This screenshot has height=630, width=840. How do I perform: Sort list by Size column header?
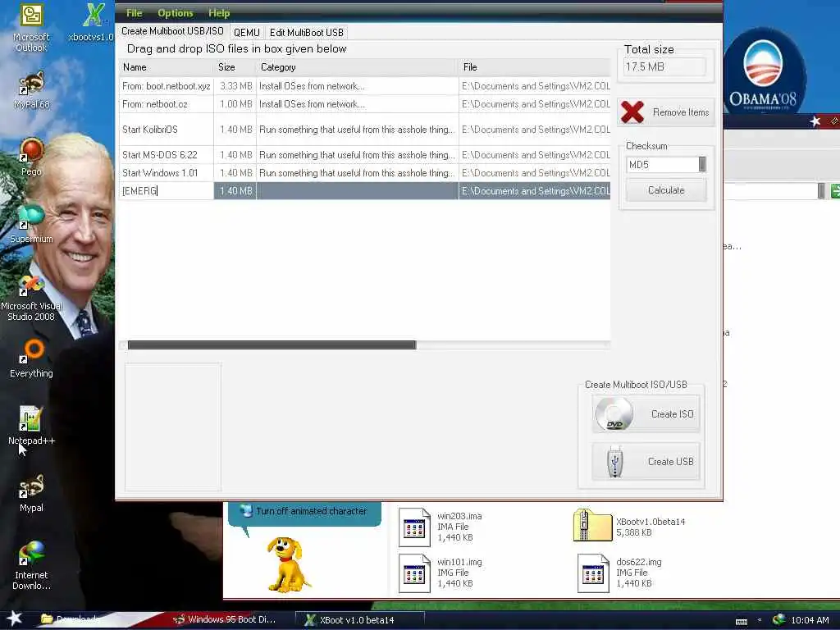235,67
